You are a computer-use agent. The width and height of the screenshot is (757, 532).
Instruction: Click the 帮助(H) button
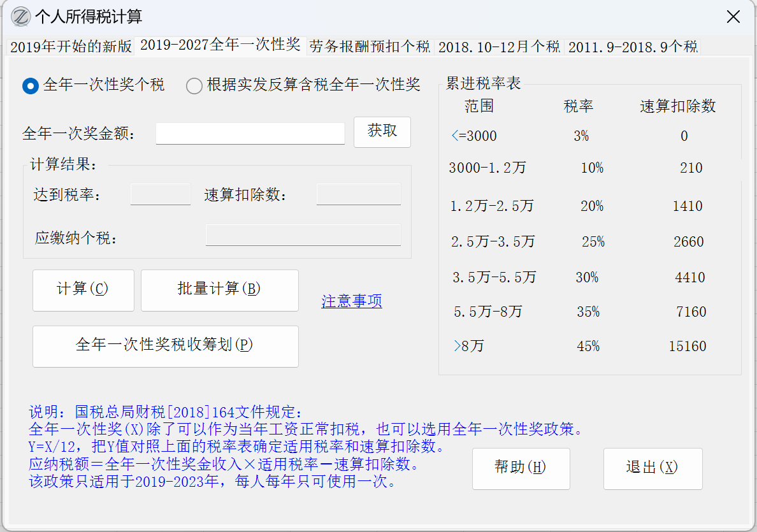click(x=521, y=468)
